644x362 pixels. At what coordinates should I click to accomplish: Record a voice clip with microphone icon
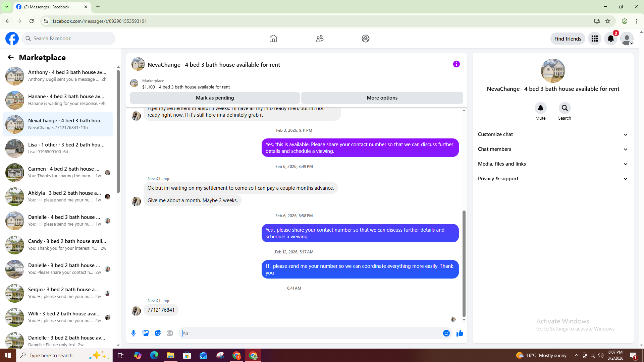(133, 333)
